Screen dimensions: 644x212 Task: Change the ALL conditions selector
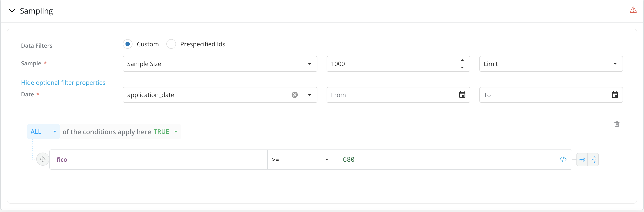point(43,132)
